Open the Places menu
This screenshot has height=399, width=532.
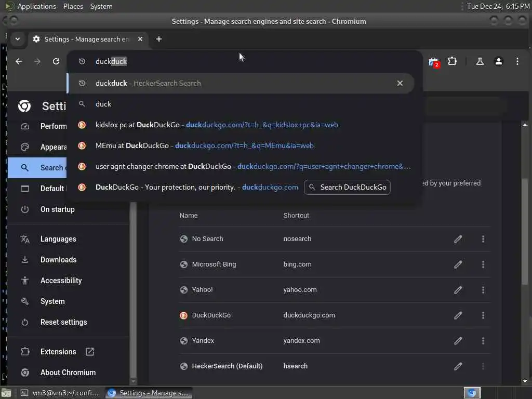[x=73, y=6]
